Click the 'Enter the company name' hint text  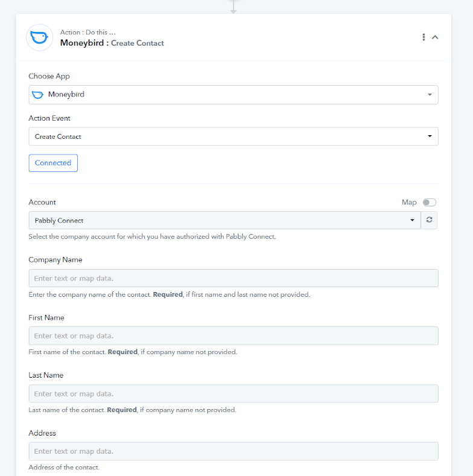tap(170, 294)
